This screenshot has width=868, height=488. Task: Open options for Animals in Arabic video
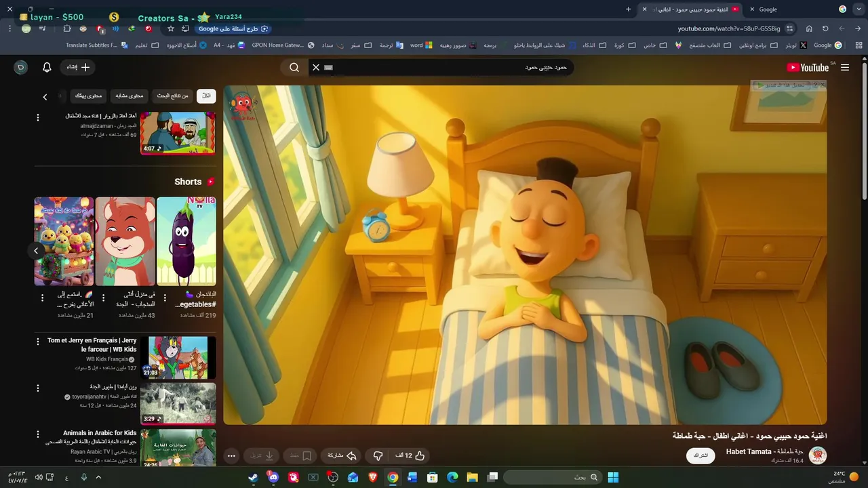pos(38,434)
